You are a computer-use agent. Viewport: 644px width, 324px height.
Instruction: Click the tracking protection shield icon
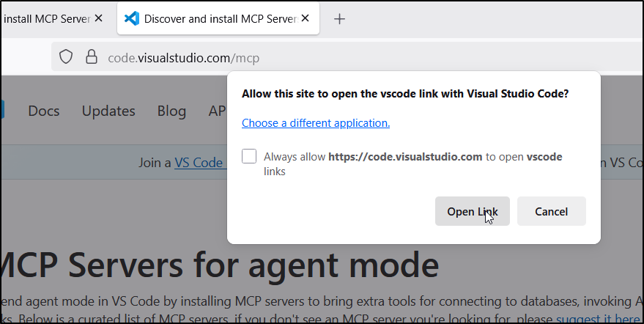coord(66,57)
